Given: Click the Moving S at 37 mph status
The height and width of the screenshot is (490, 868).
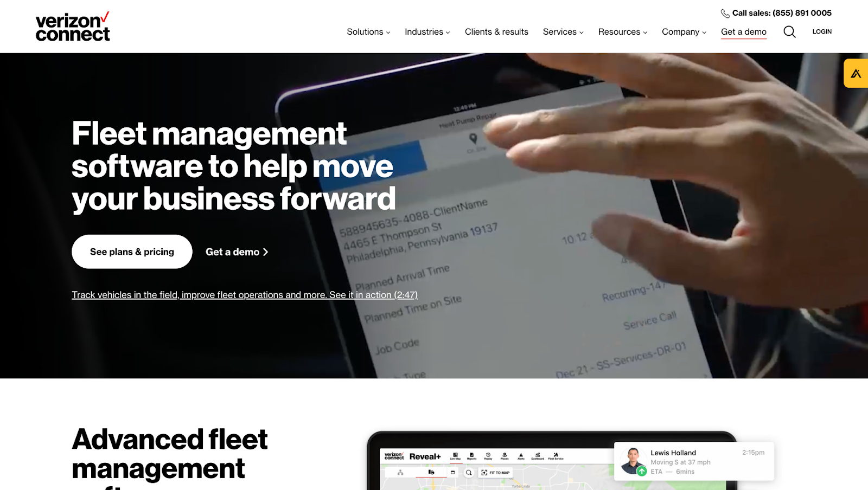Looking at the screenshot, I should pyautogui.click(x=680, y=462).
